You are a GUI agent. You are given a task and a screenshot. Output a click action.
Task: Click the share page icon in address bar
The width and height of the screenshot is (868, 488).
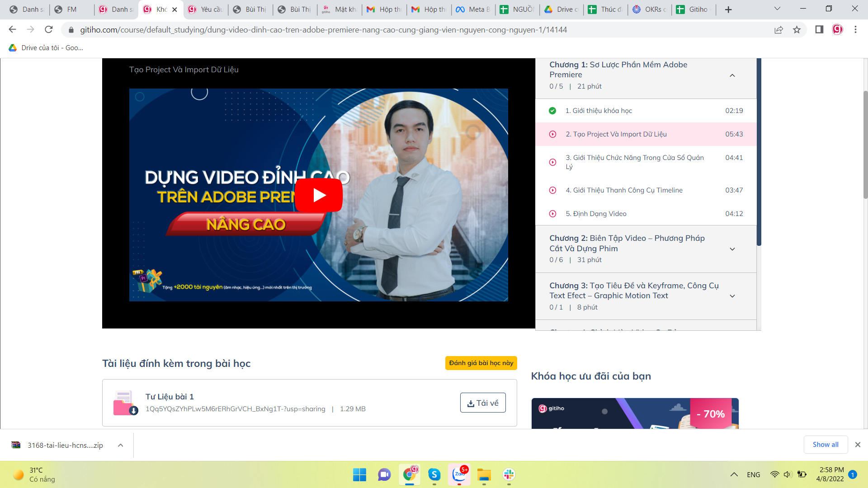click(778, 29)
